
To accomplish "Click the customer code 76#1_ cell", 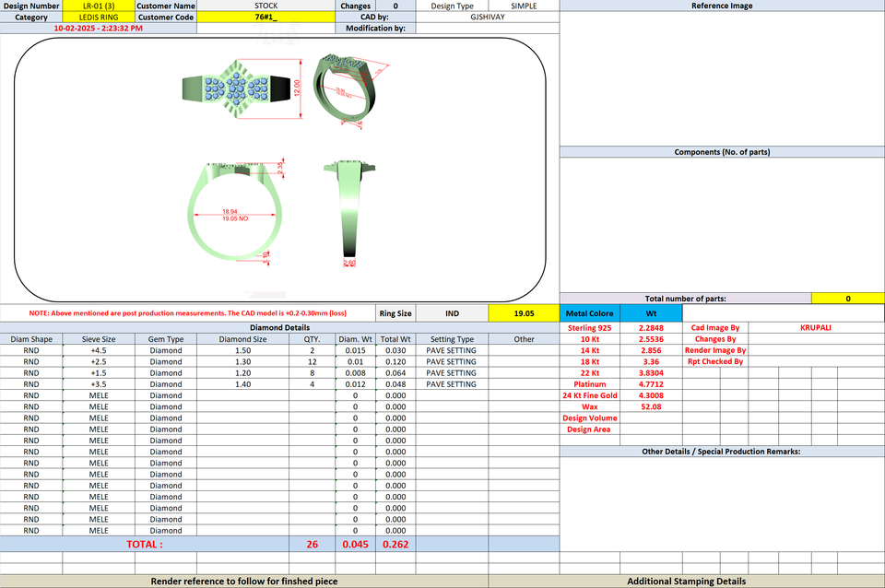I will click(x=265, y=17).
